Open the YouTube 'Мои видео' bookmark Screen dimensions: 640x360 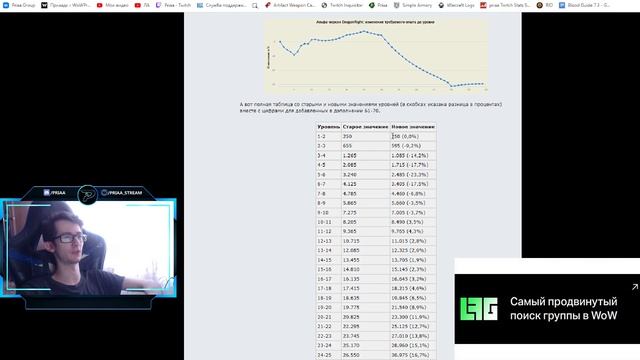click(112, 5)
